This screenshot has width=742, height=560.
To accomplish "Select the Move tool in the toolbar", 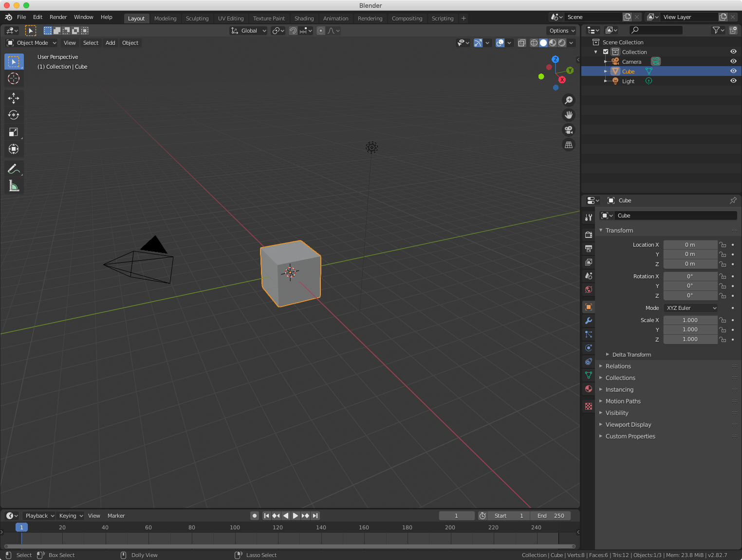I will pos(14,98).
